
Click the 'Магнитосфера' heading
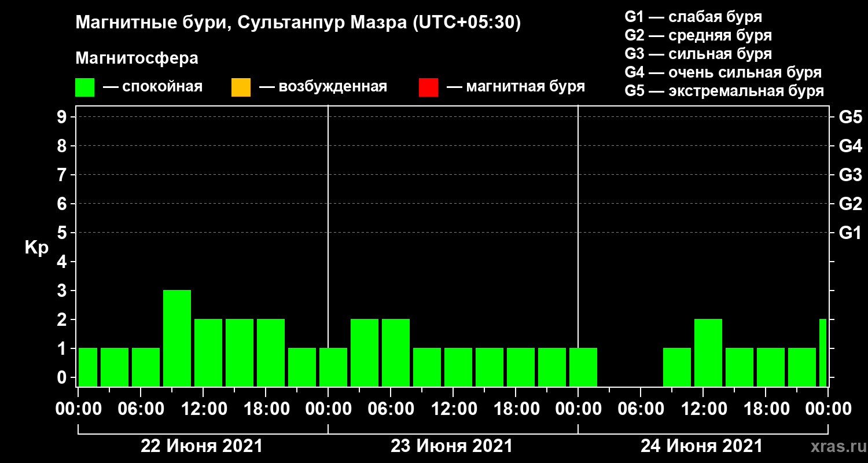pos(137,58)
